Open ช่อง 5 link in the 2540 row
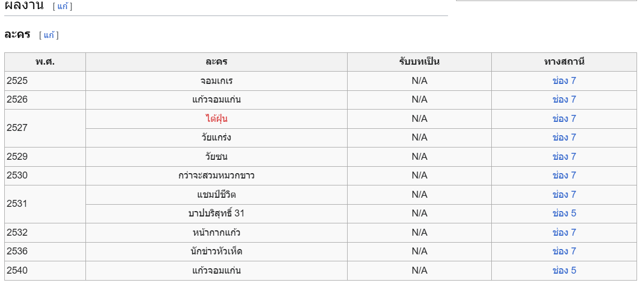 pyautogui.click(x=564, y=270)
